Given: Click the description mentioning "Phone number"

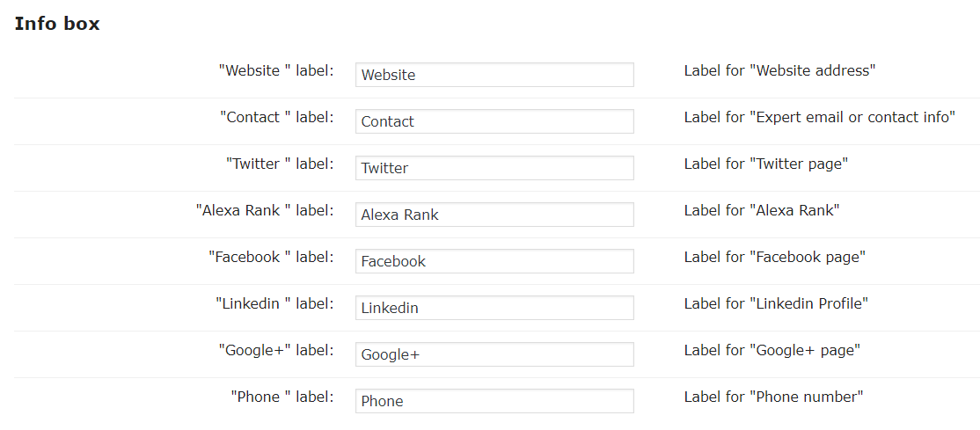Looking at the screenshot, I should point(773,397).
